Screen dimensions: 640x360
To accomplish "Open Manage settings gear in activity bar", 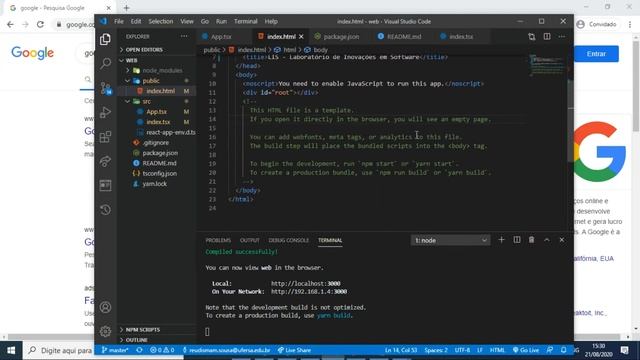I will pyautogui.click(x=105, y=331).
